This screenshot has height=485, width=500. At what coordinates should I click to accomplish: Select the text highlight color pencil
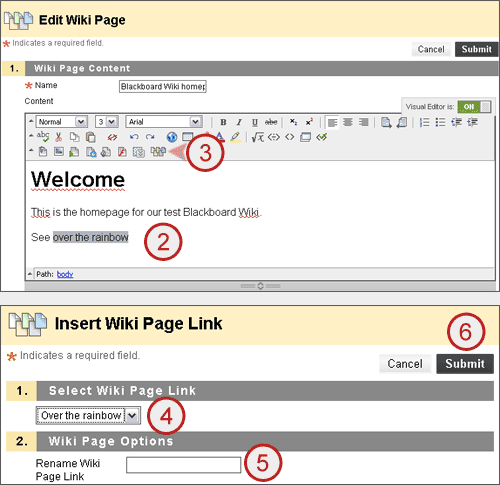(x=235, y=137)
